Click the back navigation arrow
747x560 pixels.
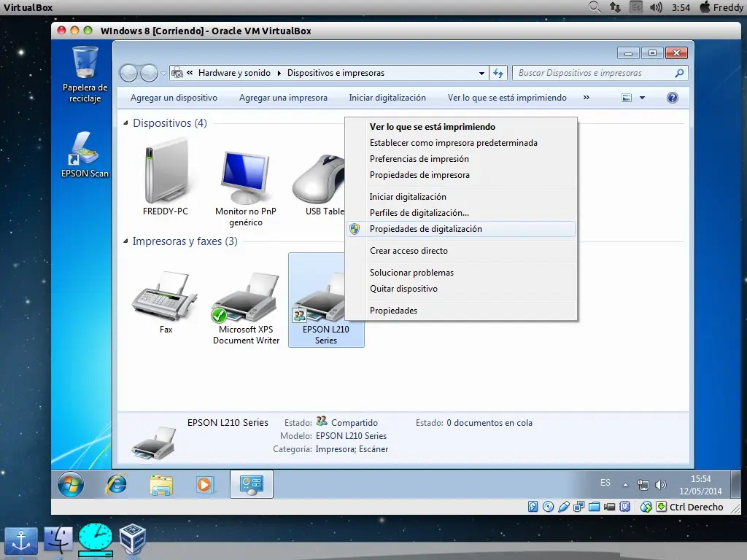pyautogui.click(x=128, y=73)
